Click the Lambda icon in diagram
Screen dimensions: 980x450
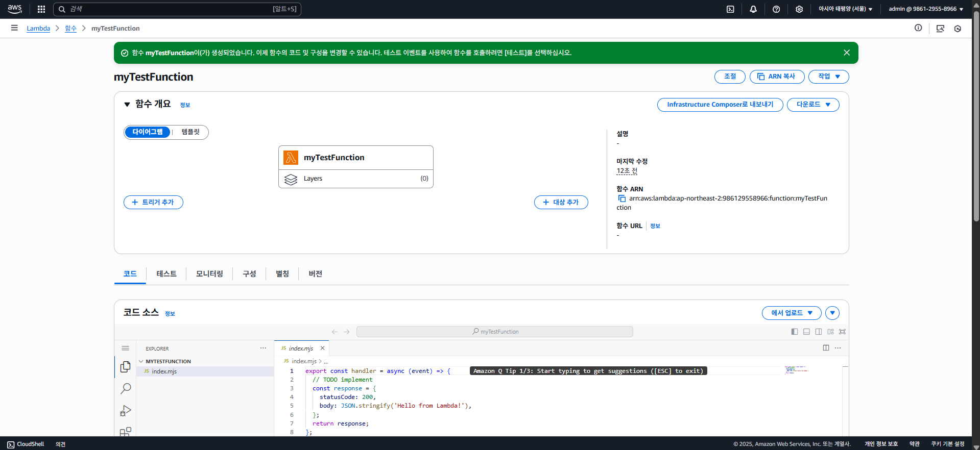291,158
